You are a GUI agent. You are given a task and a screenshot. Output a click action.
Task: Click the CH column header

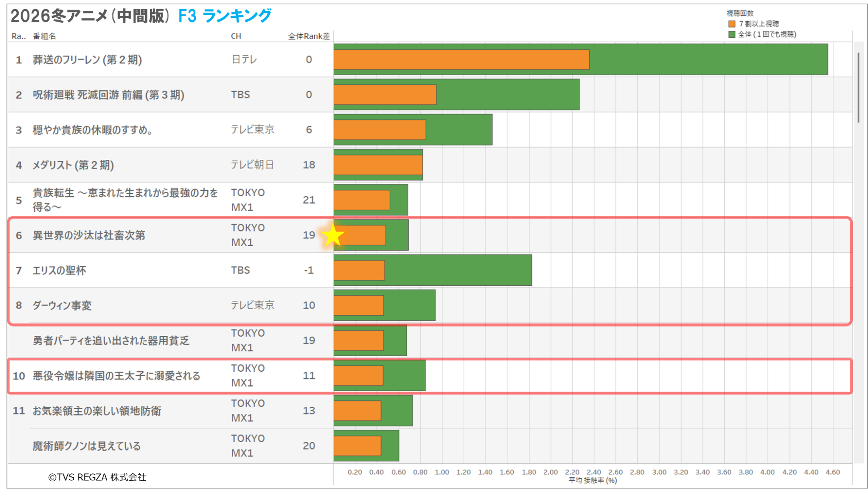coord(236,36)
